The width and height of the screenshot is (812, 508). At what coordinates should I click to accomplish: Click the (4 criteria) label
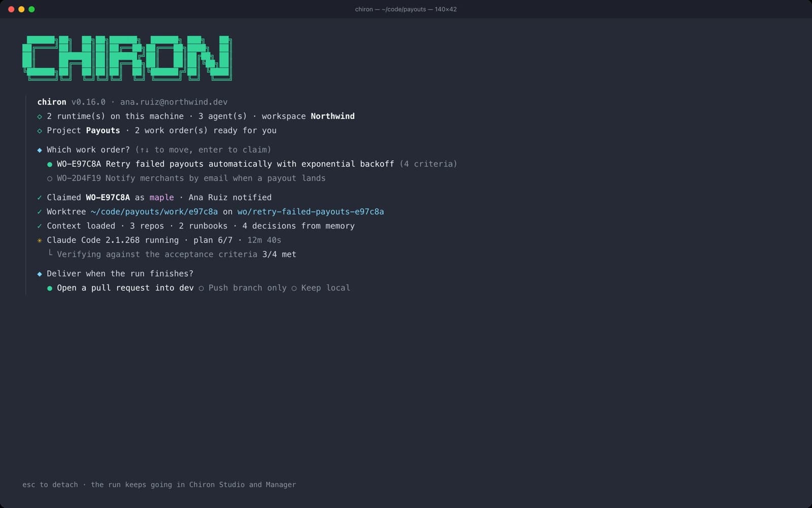(x=428, y=164)
